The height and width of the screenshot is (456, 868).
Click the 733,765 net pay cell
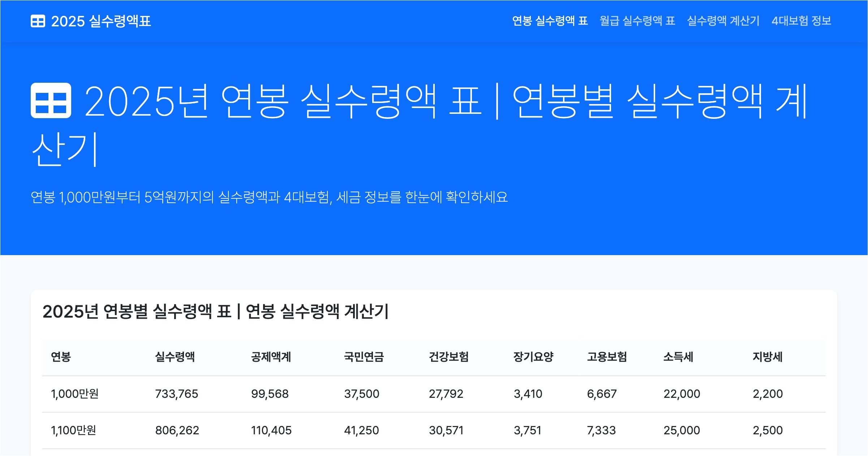[x=176, y=394]
